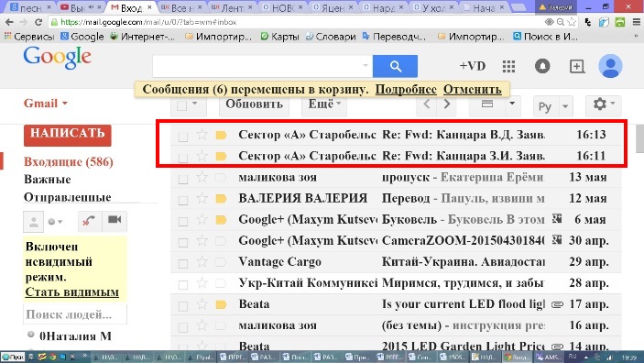Click the zoom magnifier icon in address bar
Viewport: 644px width, 363px height.
(560, 22)
